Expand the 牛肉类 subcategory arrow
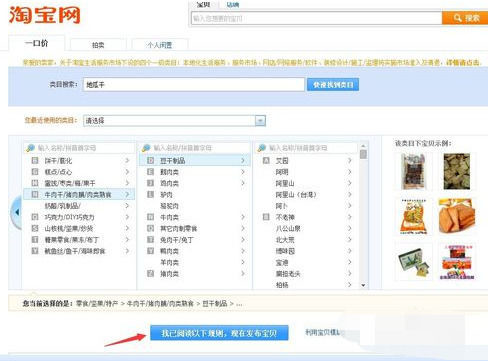The width and height of the screenshot is (488, 361). click(243, 217)
